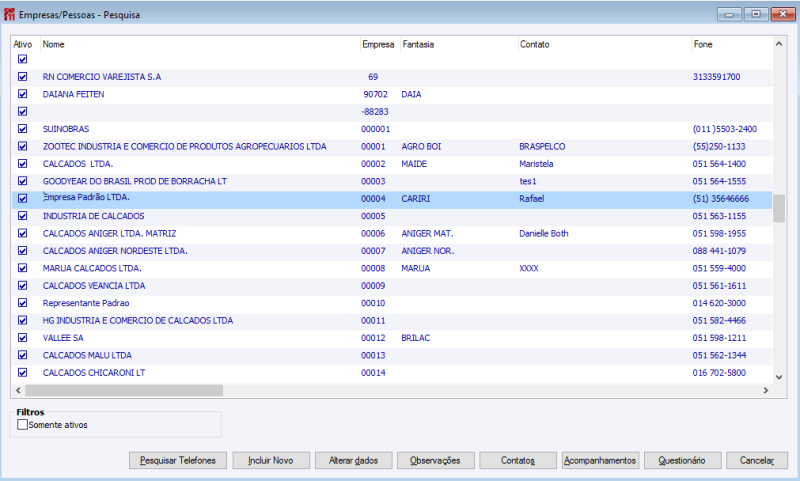The height and width of the screenshot is (481, 800).
Task: Click fantasia name CARIRI
Action: pyautogui.click(x=416, y=198)
